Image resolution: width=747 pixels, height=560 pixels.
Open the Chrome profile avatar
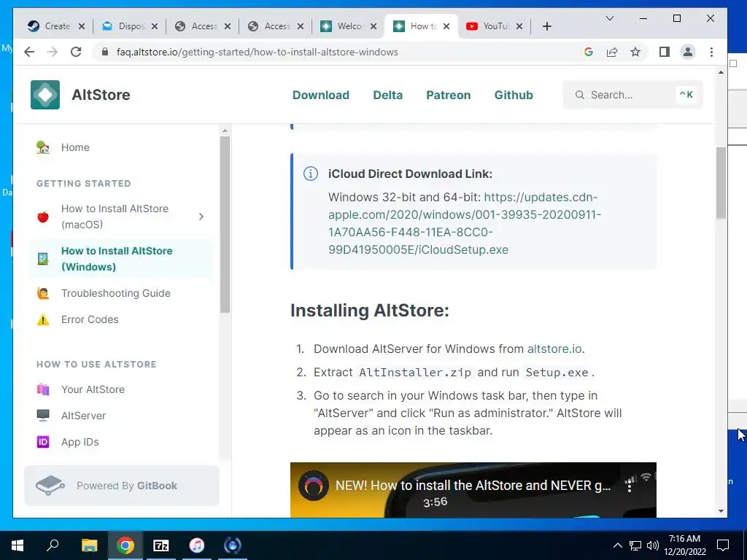tap(687, 52)
